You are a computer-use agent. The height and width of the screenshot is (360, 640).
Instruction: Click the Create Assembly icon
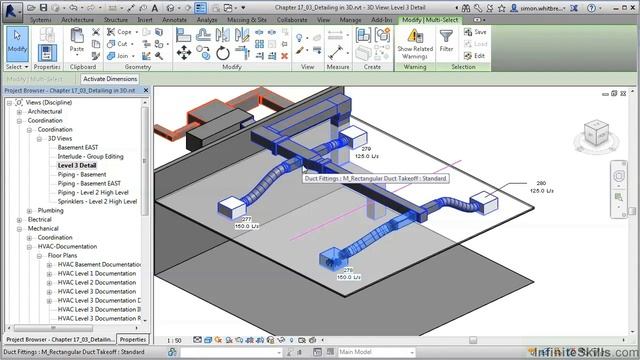click(x=363, y=36)
